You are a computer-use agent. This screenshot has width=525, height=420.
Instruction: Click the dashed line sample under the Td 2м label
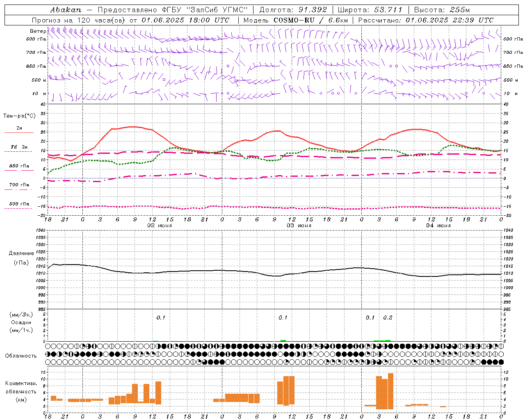coord(18,152)
